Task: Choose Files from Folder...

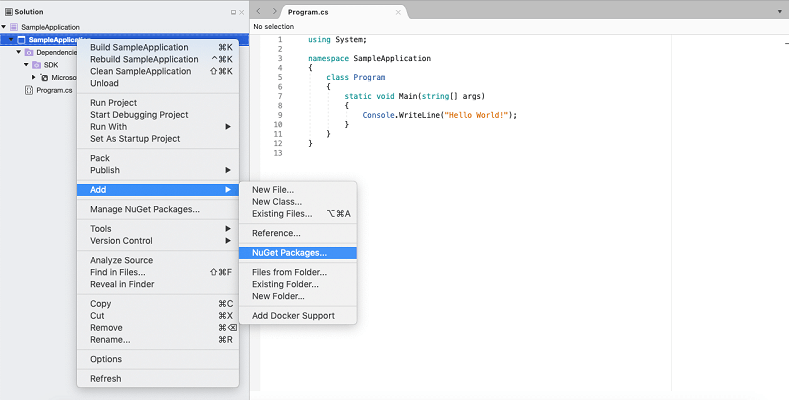Action: pyautogui.click(x=298, y=272)
